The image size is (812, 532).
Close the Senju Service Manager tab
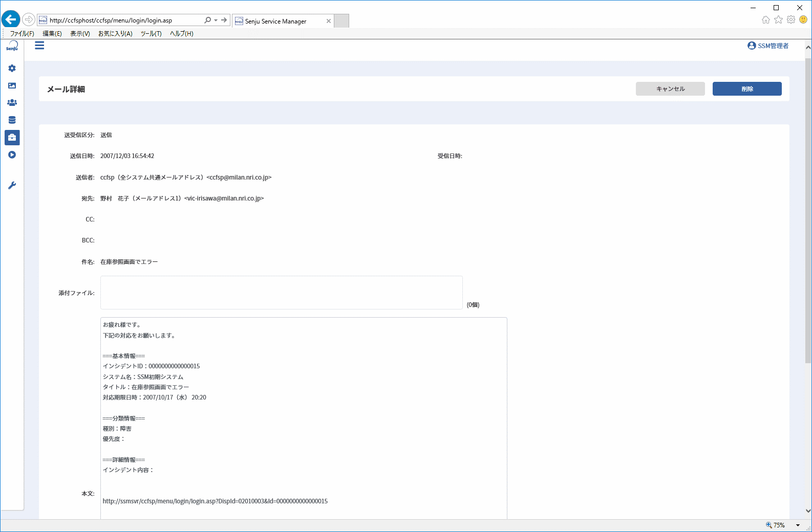click(x=328, y=21)
